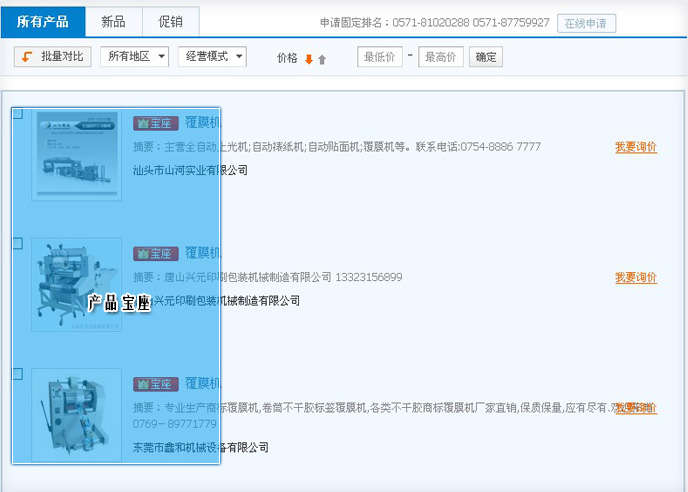688x492 pixels.
Task: Click the 在线申请 button
Action: tap(587, 23)
